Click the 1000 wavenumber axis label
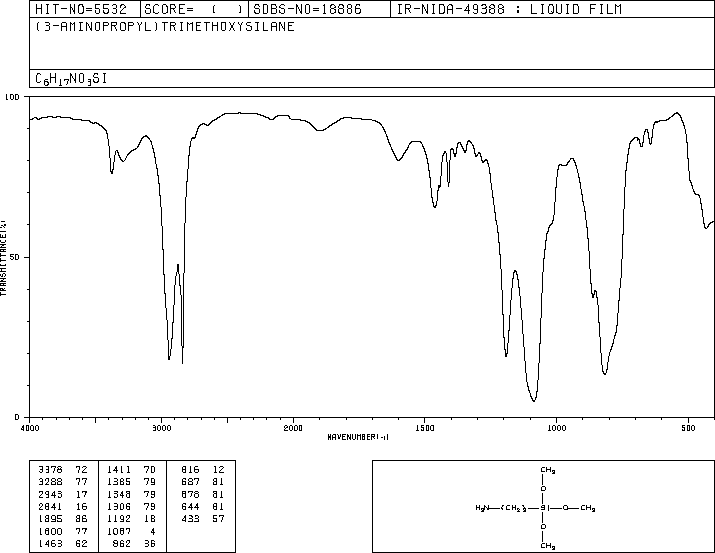Image resolution: width=715 pixels, height=553 pixels. tap(556, 428)
